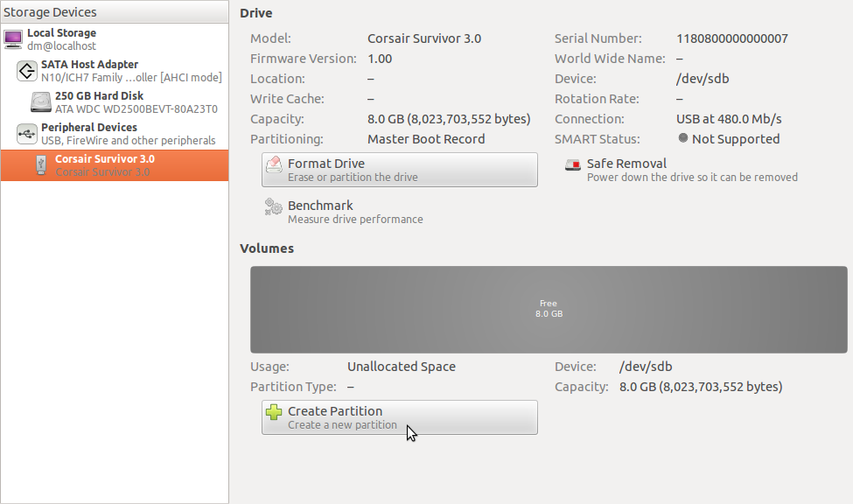Viewport: 853px width, 504px height.
Task: Click the Corsair Survivor USB stick icon
Action: pos(41,165)
